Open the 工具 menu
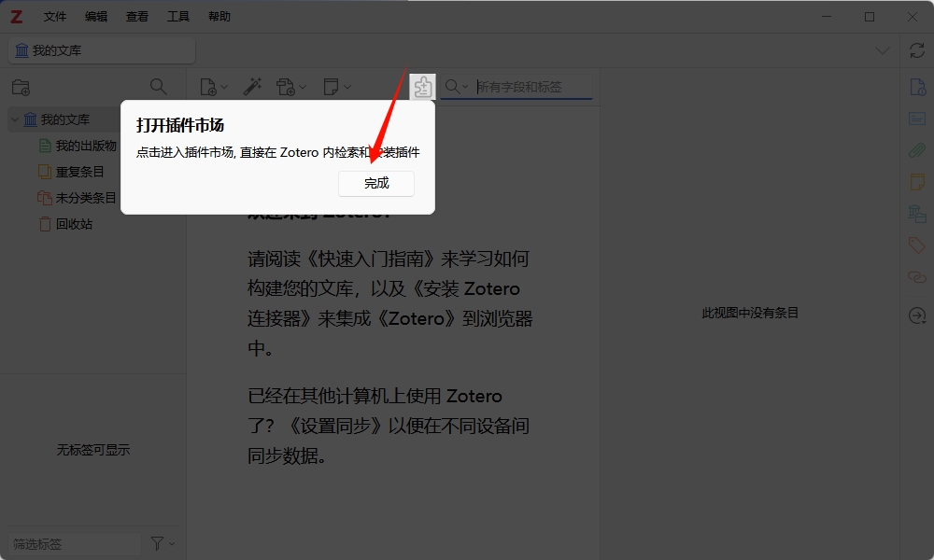This screenshot has width=934, height=560. pyautogui.click(x=178, y=16)
